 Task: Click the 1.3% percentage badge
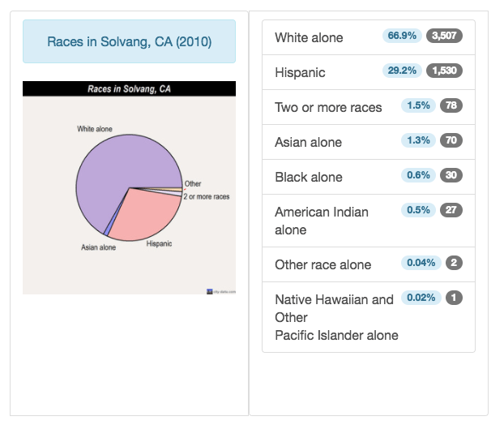tap(417, 140)
